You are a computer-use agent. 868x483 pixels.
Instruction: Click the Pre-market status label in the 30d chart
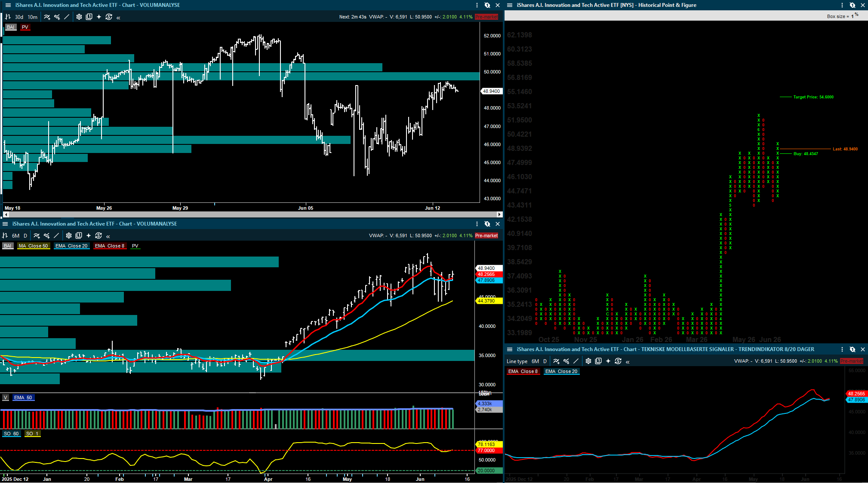coord(486,17)
